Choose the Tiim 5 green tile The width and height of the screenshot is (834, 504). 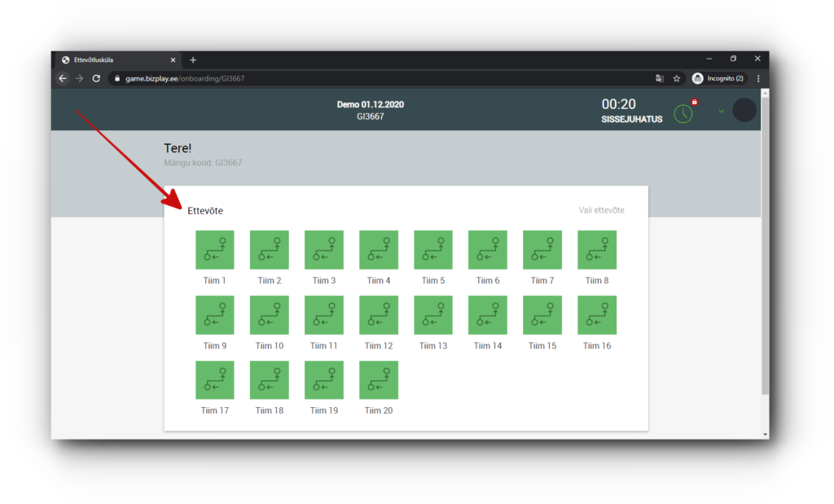point(432,250)
